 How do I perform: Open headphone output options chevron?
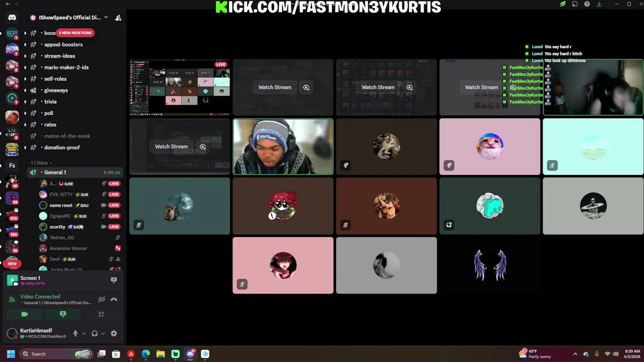103,333
